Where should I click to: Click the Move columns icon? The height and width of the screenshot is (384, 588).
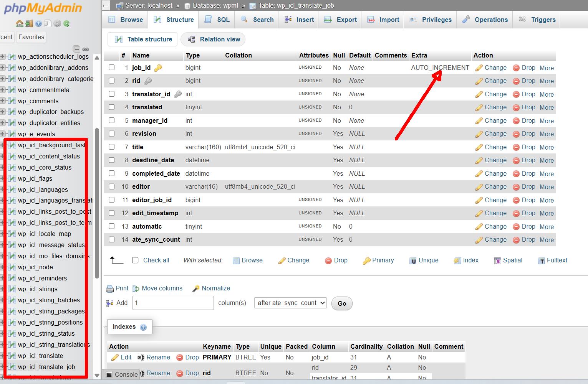point(136,288)
